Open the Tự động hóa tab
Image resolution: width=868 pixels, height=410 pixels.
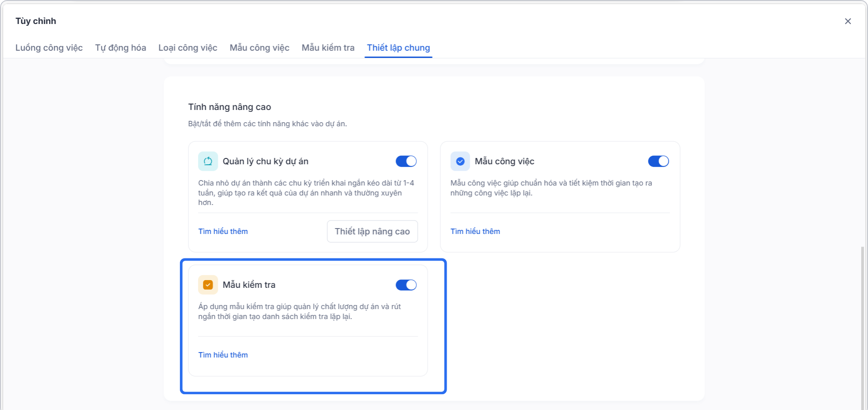120,48
